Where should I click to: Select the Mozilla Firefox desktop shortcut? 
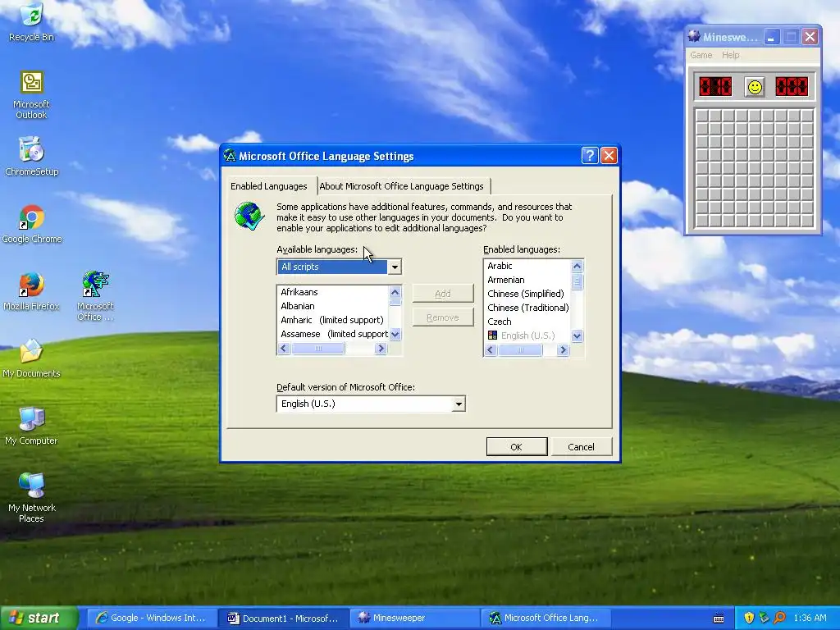tap(32, 291)
